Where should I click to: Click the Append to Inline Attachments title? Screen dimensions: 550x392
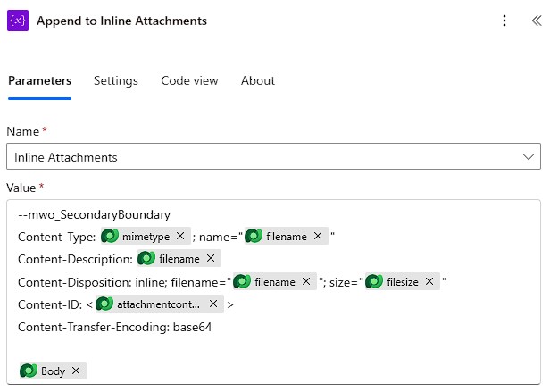point(121,21)
